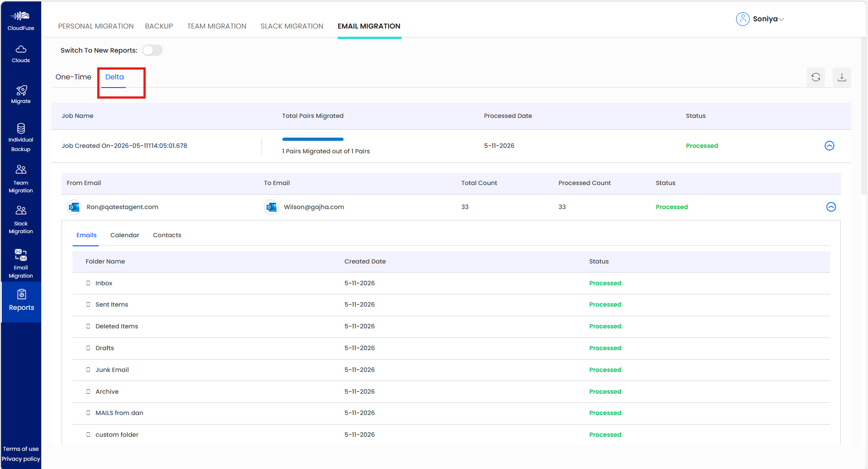This screenshot has height=469, width=868.
Task: Click the download report icon
Action: (x=842, y=77)
